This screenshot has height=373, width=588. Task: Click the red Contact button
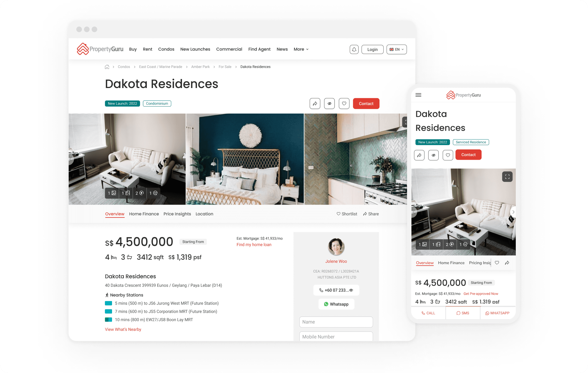coord(366,103)
